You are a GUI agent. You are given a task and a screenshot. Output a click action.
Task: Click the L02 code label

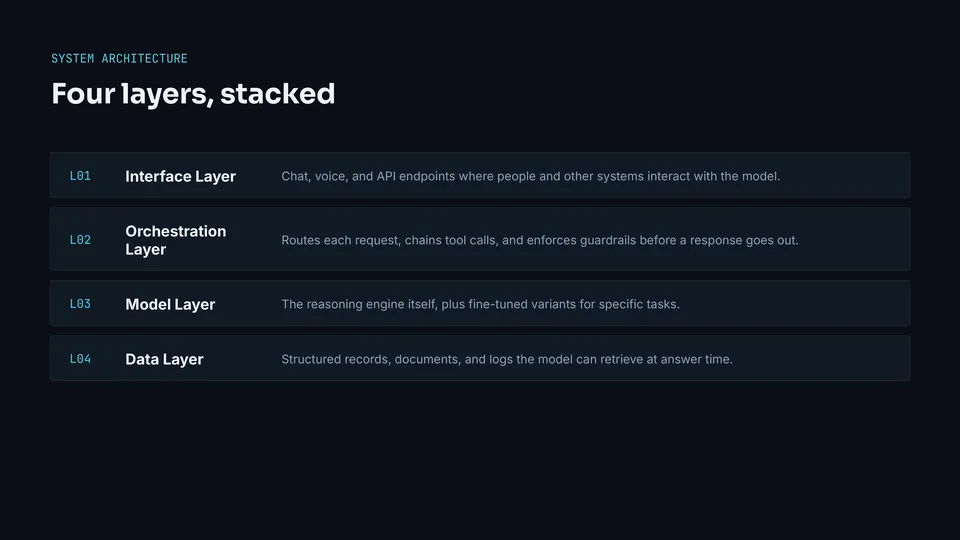point(80,240)
